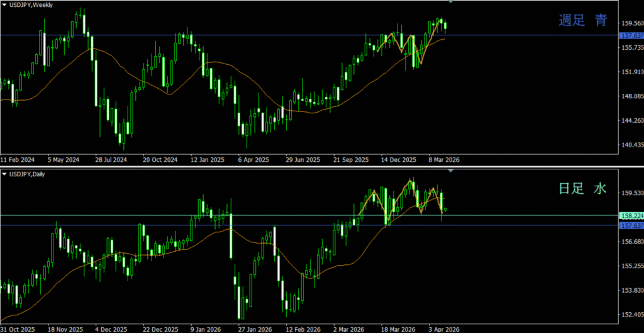Viewport: 644px width, 333px height.
Task: Click 152.400 on the daily price scale
Action: 631,315
